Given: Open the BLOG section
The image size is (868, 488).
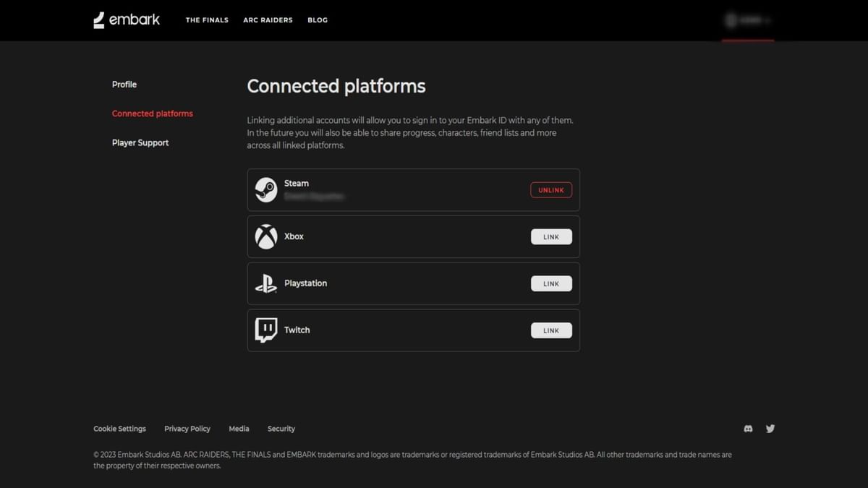Looking at the screenshot, I should pyautogui.click(x=318, y=20).
